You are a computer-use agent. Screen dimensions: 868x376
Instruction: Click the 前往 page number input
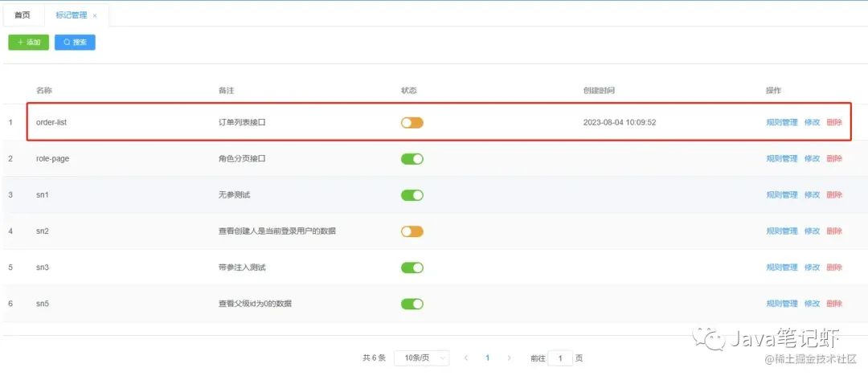point(560,359)
